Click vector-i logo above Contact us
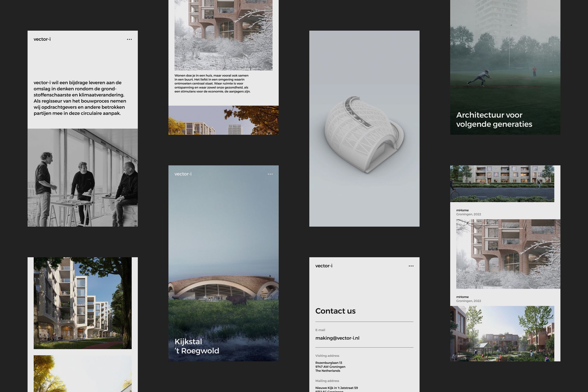588x392 pixels. point(324,266)
